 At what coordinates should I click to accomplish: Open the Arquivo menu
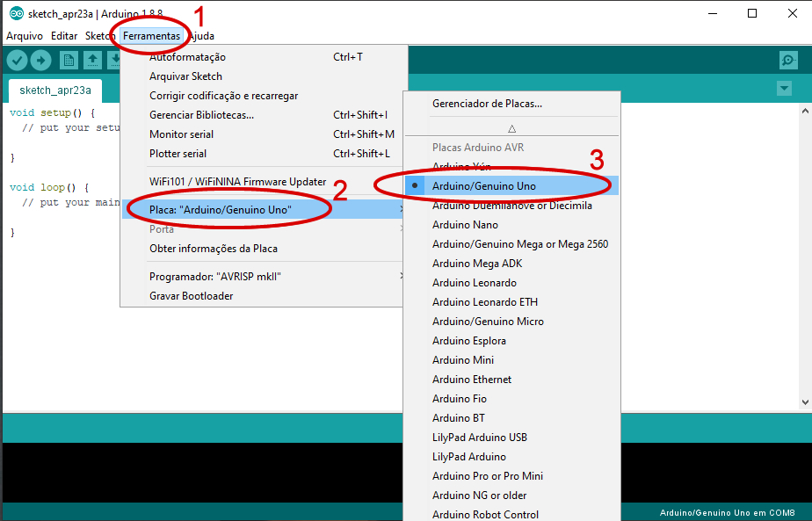coord(25,36)
